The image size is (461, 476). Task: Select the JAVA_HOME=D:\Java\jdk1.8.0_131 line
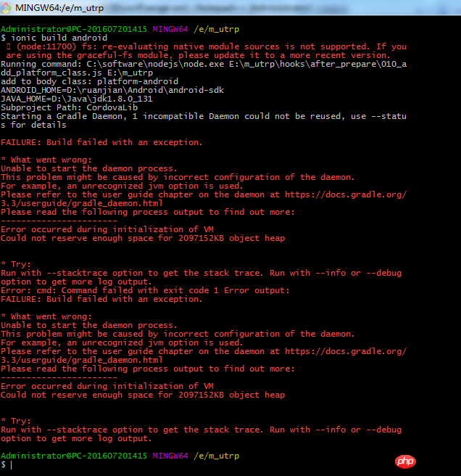point(77,99)
